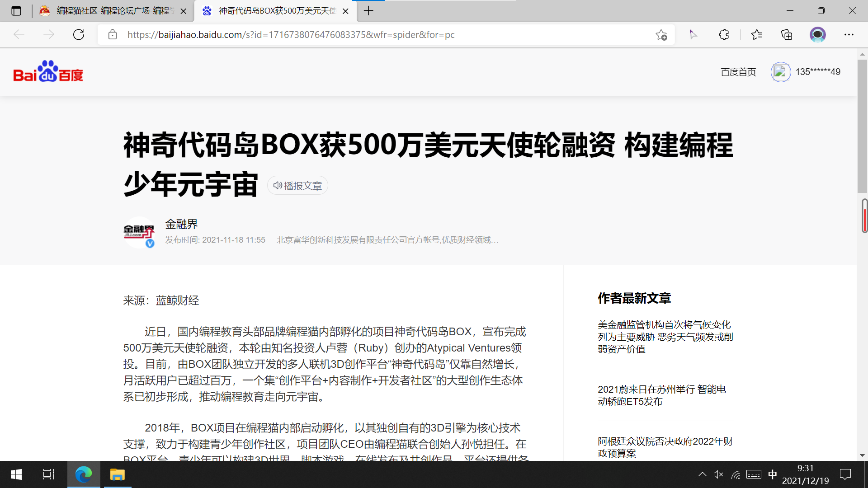This screenshot has width=868, height=488.
Task: Click the article headline 神奇代码岛BOX获500万美元天使轮融资
Action: [428, 164]
